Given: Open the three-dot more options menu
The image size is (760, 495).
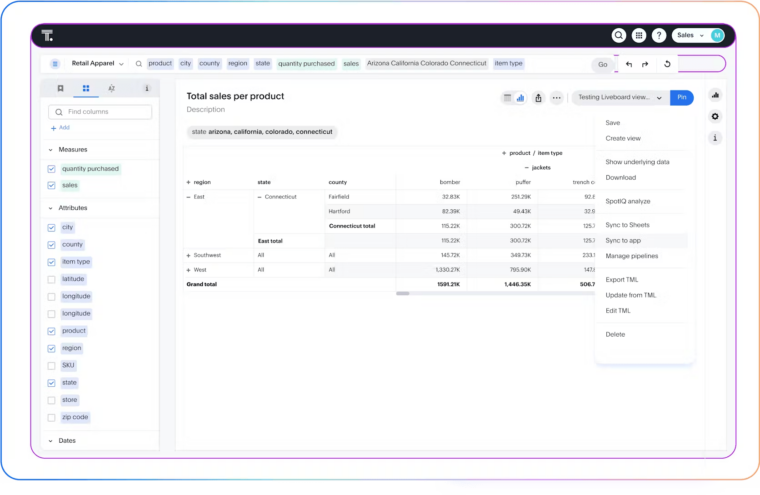Looking at the screenshot, I should point(557,98).
